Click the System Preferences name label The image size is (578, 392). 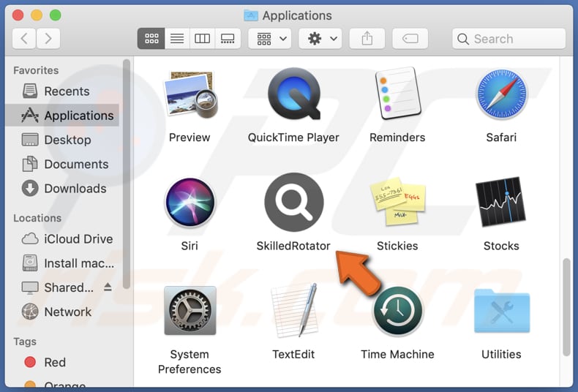coord(189,361)
